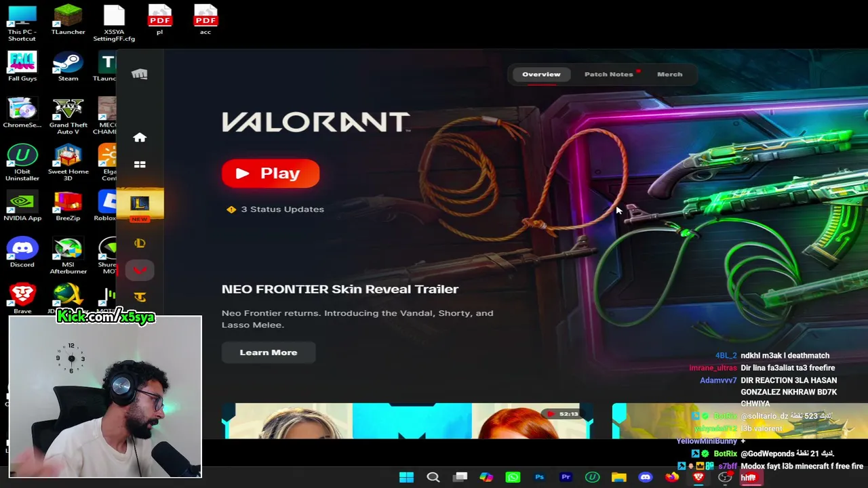The width and height of the screenshot is (868, 488).
Task: Open the Merch tab
Action: tap(670, 74)
